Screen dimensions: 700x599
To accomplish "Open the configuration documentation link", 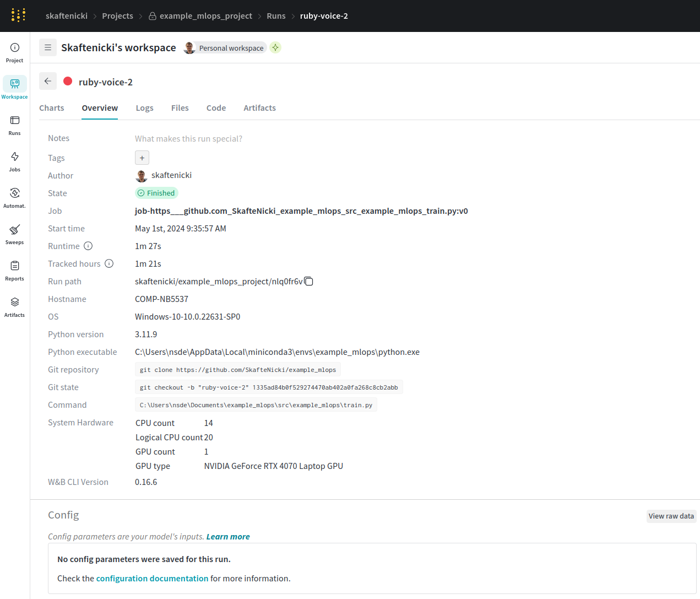I will [x=152, y=579].
